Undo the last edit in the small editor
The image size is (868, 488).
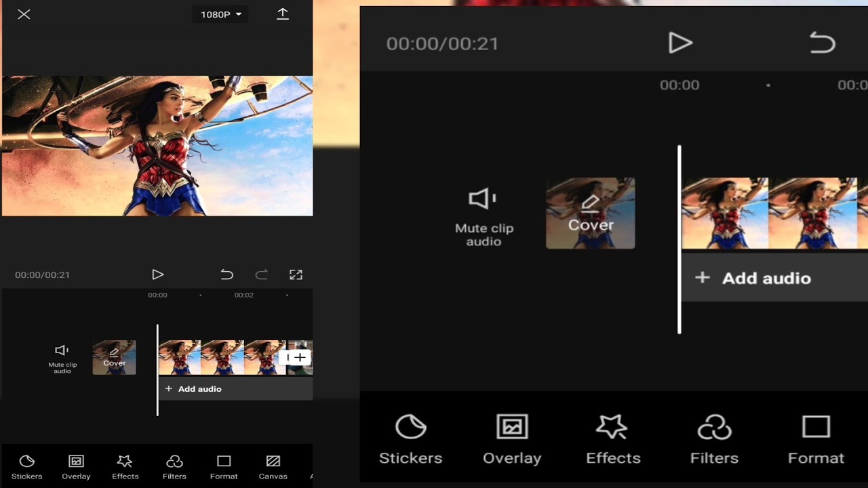pyautogui.click(x=226, y=274)
